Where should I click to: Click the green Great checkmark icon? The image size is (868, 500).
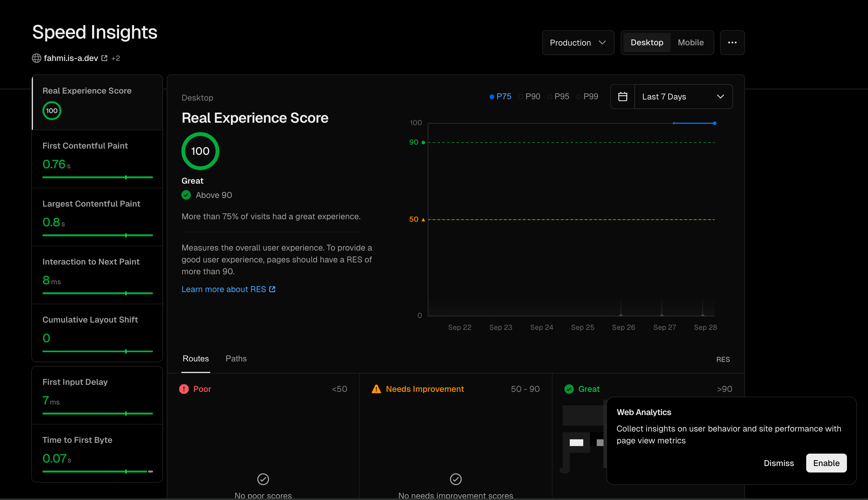tap(569, 389)
